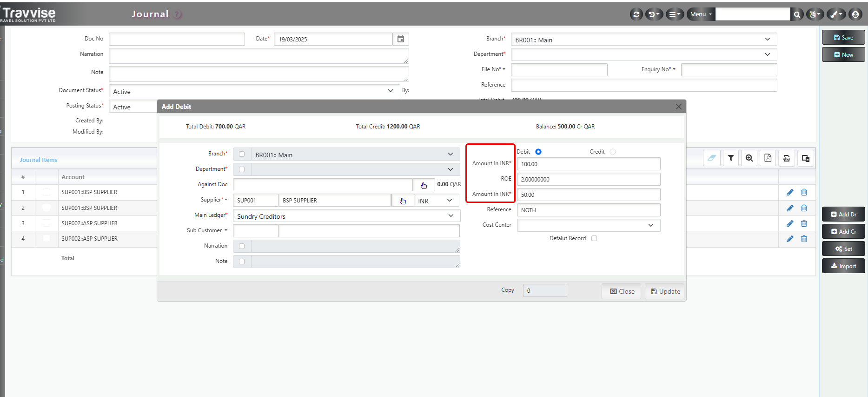Click the column layout icon in Journal Items
The height and width of the screenshot is (397, 868).
tap(806, 158)
